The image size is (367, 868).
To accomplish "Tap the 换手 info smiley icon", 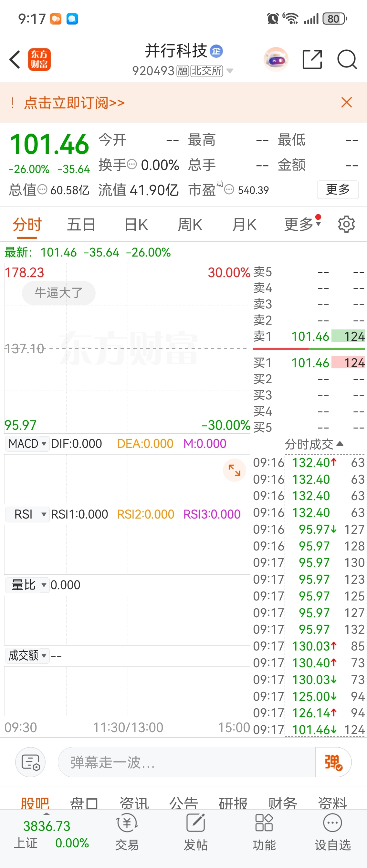I will [x=132, y=165].
